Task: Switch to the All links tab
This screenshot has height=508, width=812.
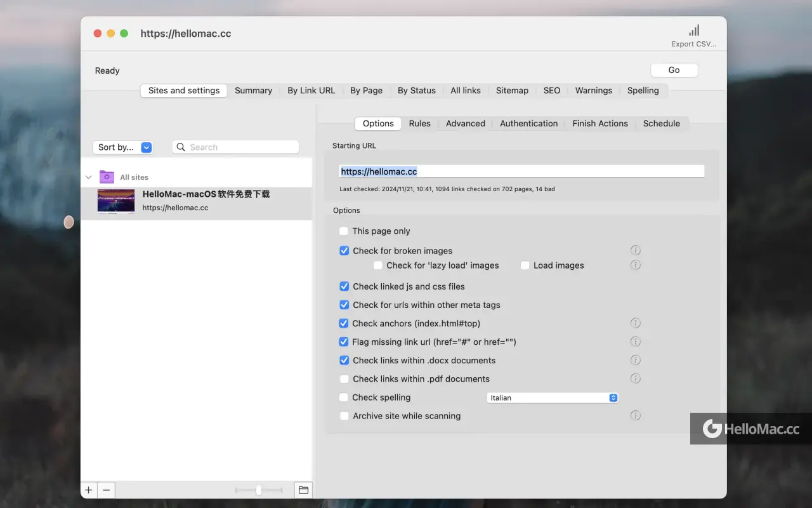Action: click(466, 91)
